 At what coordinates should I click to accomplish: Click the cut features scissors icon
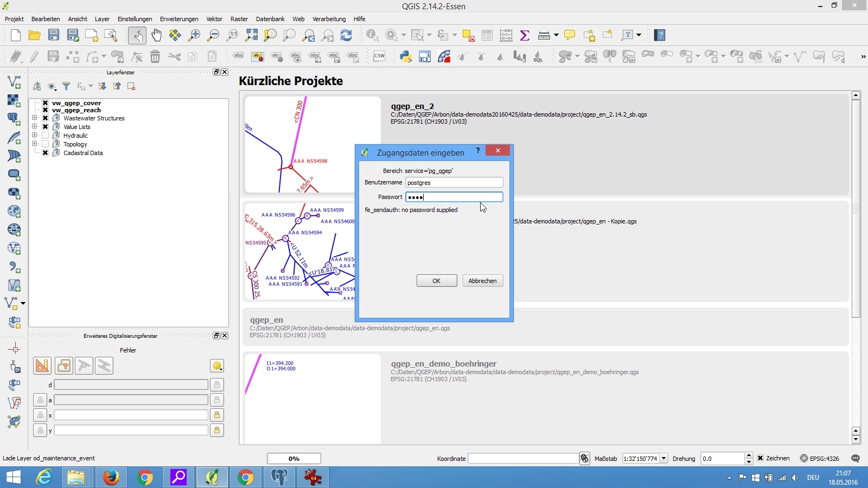174,56
